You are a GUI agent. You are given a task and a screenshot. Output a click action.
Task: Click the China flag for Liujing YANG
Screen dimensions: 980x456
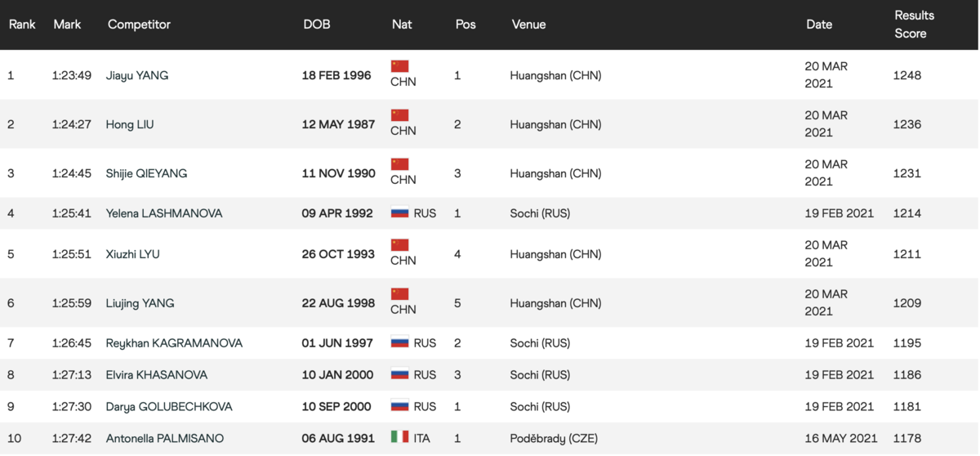[x=399, y=294]
